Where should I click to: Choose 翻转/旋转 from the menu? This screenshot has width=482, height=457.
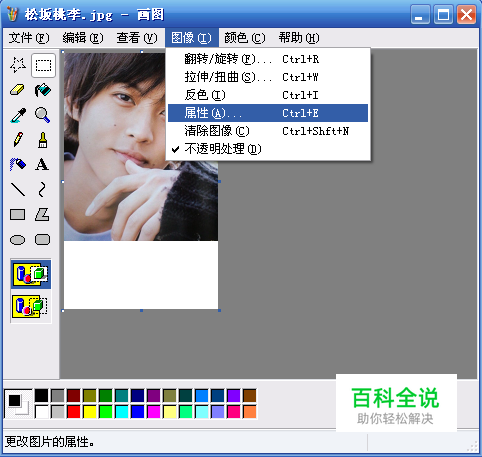click(268, 59)
